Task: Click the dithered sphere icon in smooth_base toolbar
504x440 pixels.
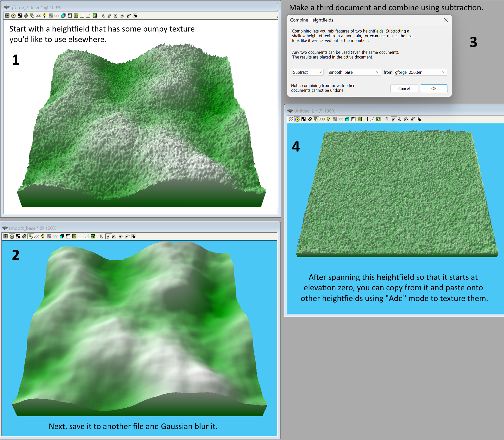Action: (x=24, y=236)
